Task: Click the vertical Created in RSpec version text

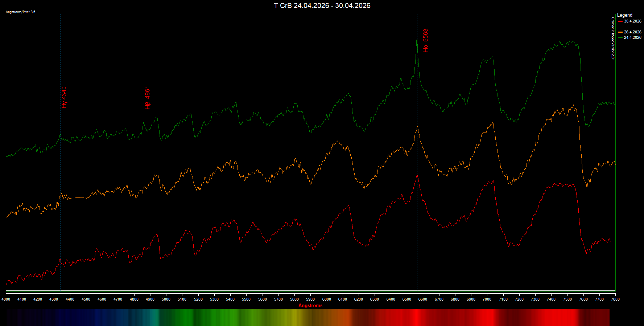Action: pos(613,39)
